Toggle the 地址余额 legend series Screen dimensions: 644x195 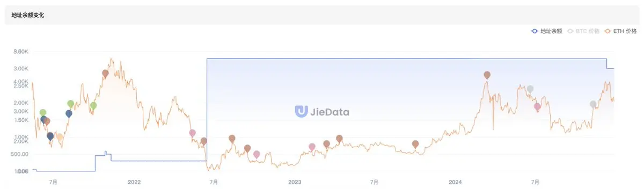click(x=546, y=31)
